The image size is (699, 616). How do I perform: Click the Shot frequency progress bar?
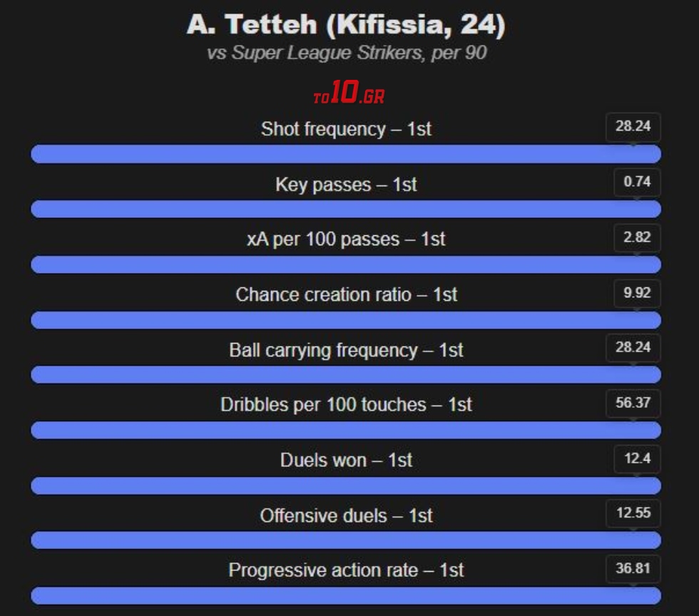coord(346,154)
